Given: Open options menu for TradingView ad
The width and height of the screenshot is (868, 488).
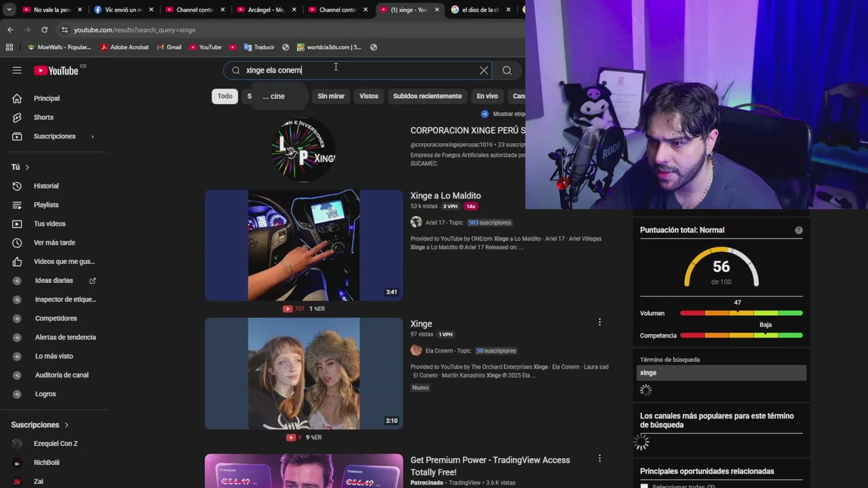Looking at the screenshot, I should 599,459.
